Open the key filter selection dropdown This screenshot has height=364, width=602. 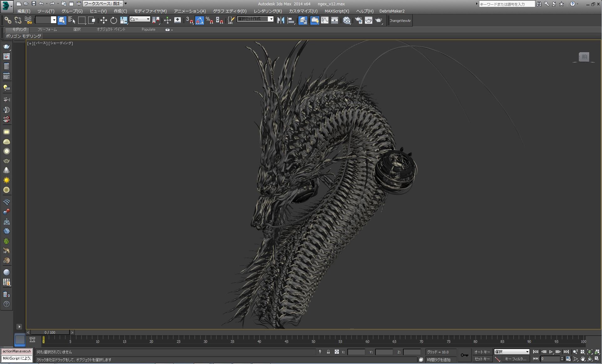click(512, 352)
